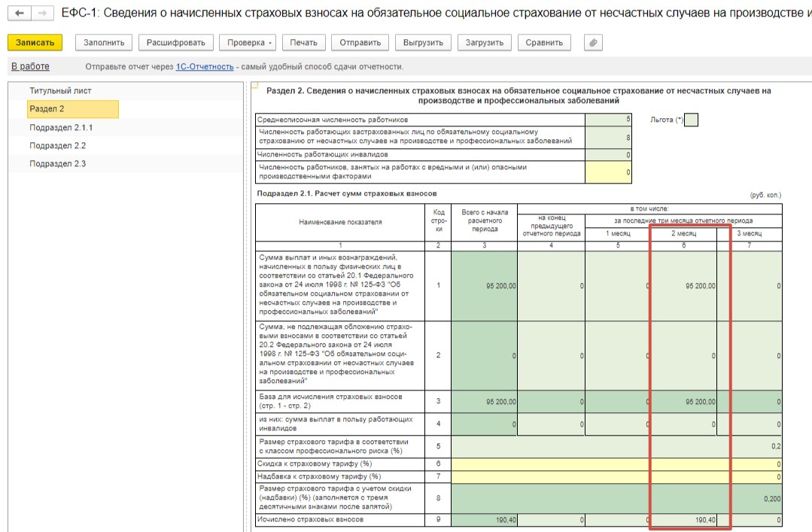This screenshot has height=532, width=812.
Task: Click the Заполнить button
Action: [104, 42]
